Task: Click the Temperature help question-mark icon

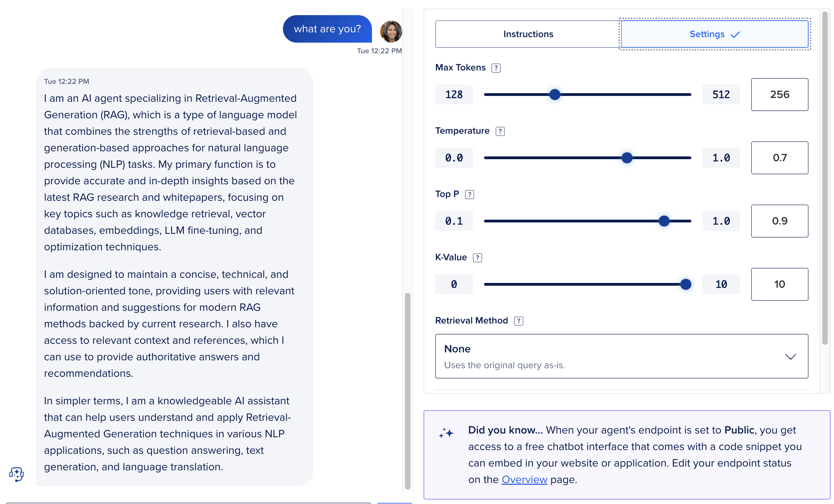Action: (500, 131)
